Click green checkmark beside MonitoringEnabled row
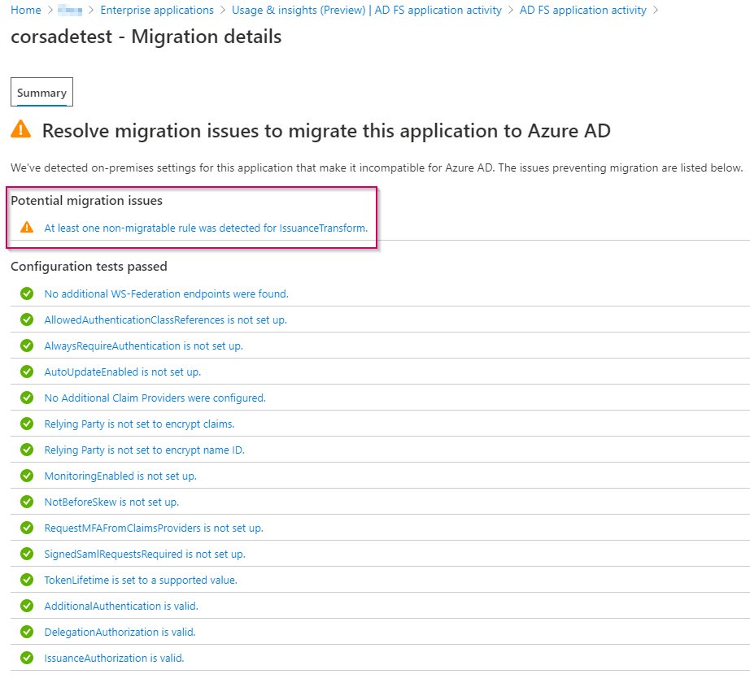Screen dimensions: 750x700 click(27, 476)
